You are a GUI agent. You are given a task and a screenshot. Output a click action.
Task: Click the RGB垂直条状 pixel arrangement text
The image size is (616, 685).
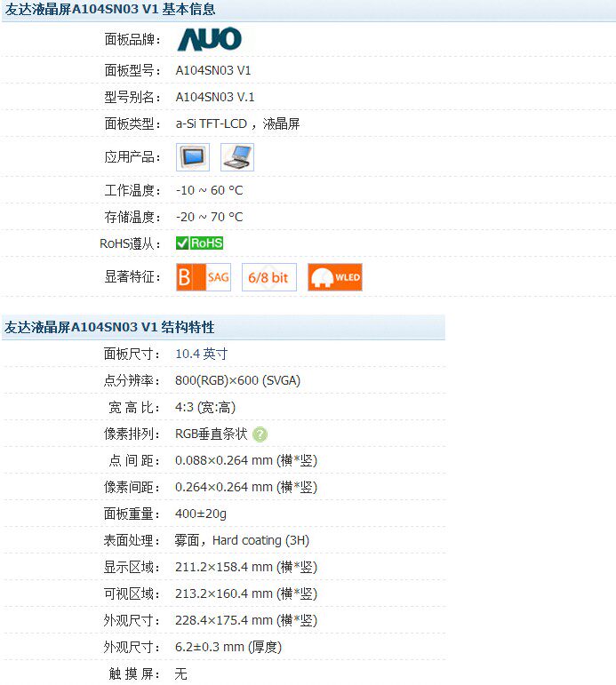click(212, 434)
